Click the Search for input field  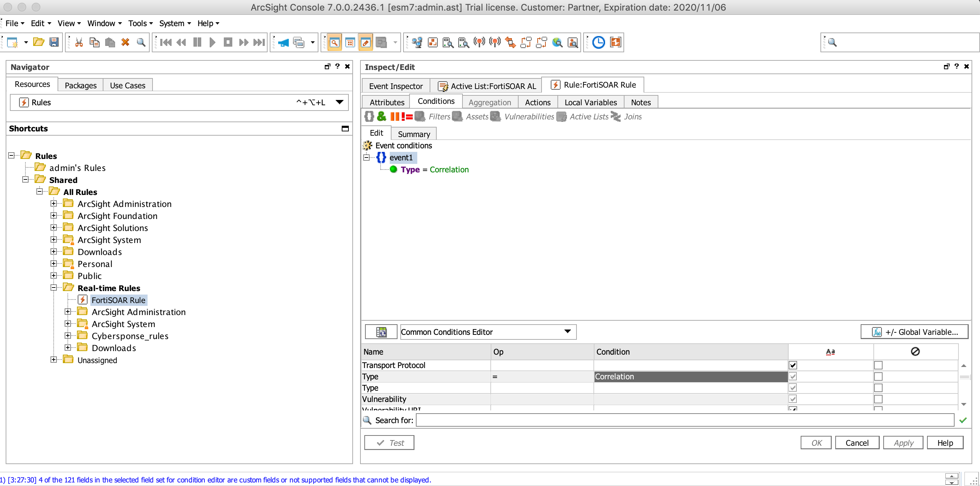685,420
